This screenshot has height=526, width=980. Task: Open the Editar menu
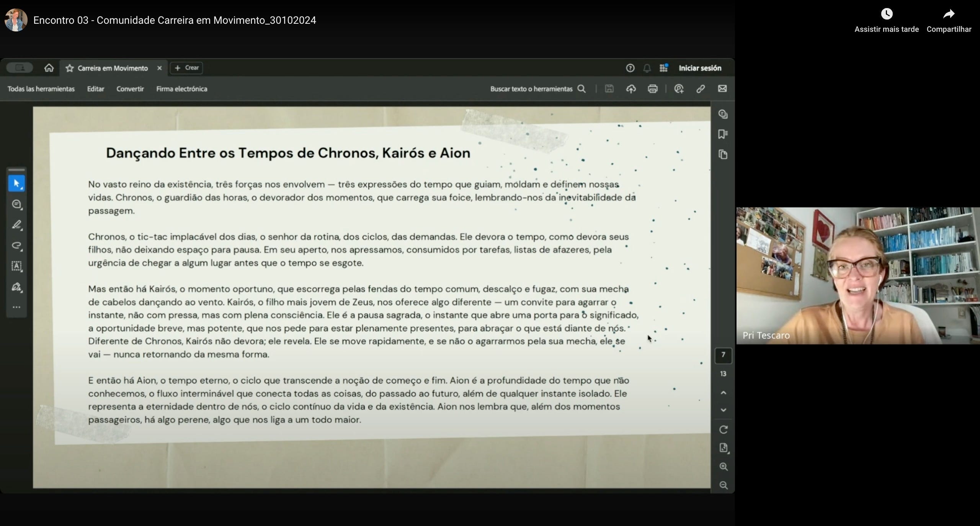(95, 89)
